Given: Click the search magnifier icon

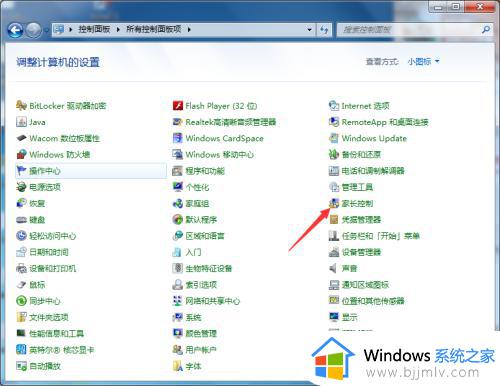Looking at the screenshot, I should pos(486,30).
